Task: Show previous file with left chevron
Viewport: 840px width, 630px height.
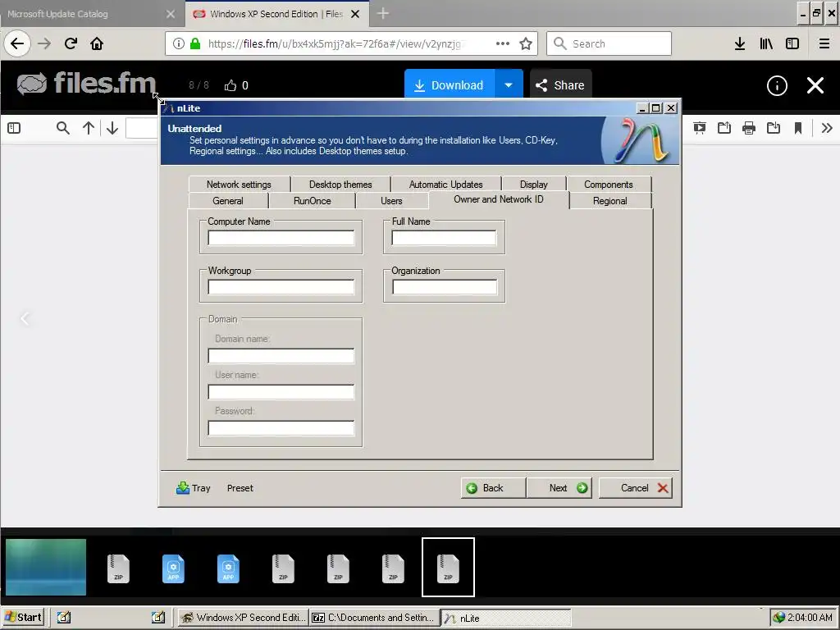Action: 25,319
